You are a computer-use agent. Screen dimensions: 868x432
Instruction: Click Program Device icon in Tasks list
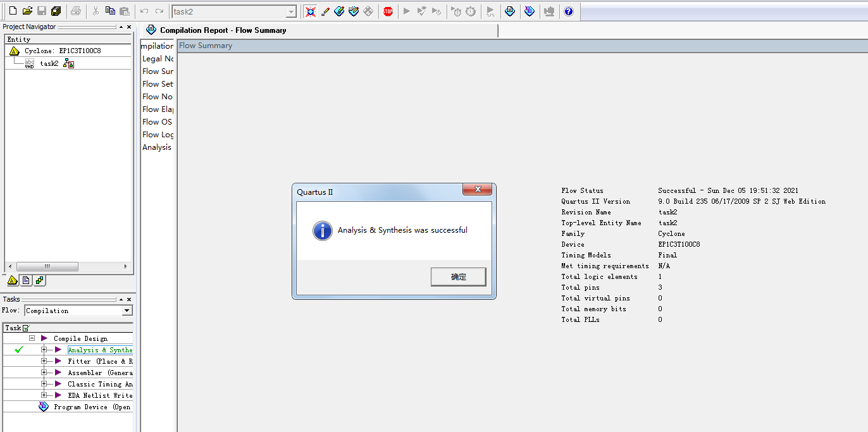click(44, 407)
